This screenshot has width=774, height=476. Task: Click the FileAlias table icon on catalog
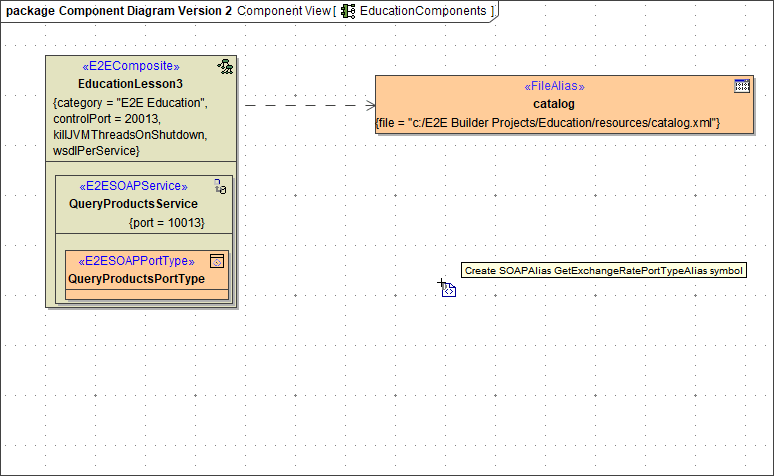coord(741,86)
